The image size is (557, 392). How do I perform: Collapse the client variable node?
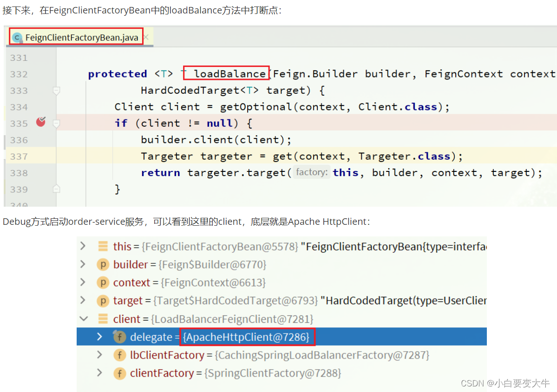pos(84,319)
